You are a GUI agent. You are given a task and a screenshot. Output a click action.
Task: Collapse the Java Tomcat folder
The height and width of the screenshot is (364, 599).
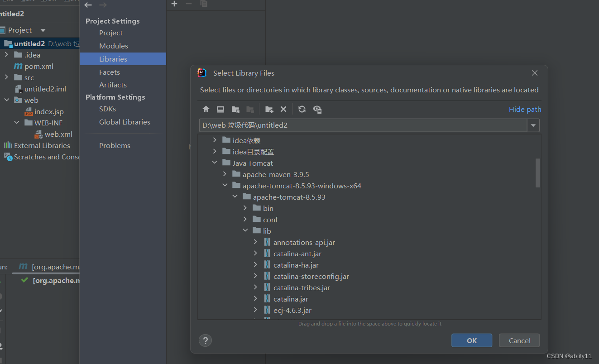click(215, 163)
